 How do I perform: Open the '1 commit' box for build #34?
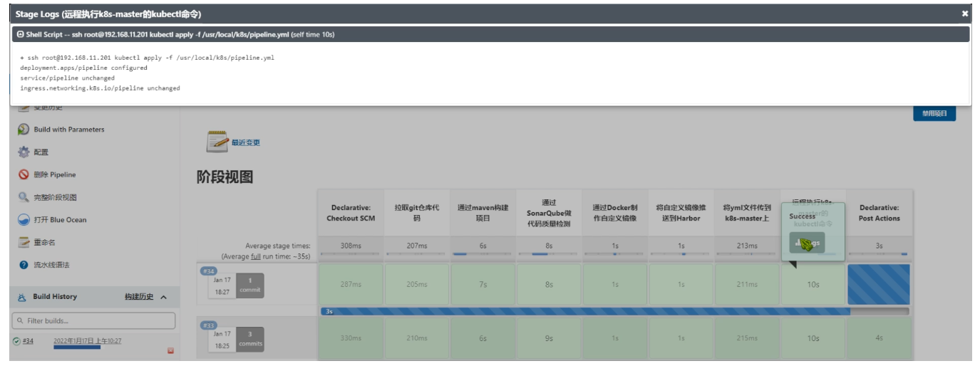(x=249, y=286)
